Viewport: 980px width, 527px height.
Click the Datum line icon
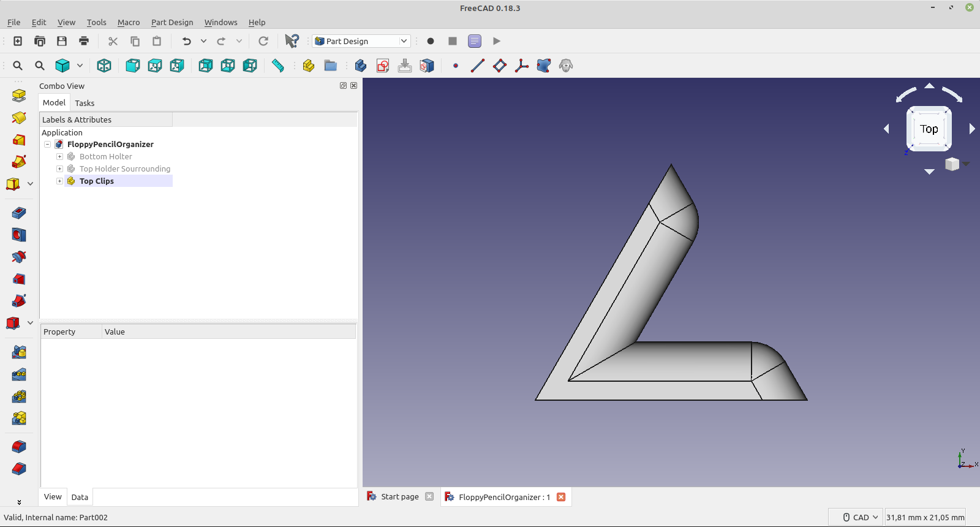478,66
